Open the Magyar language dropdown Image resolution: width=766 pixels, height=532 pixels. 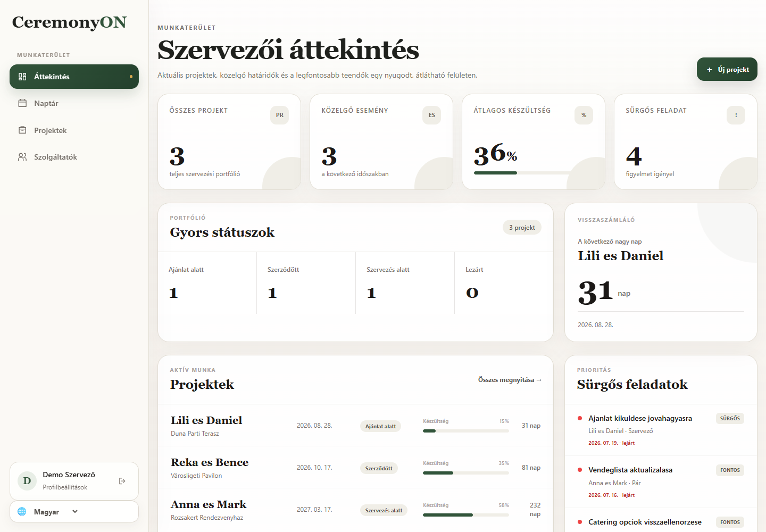(x=74, y=512)
